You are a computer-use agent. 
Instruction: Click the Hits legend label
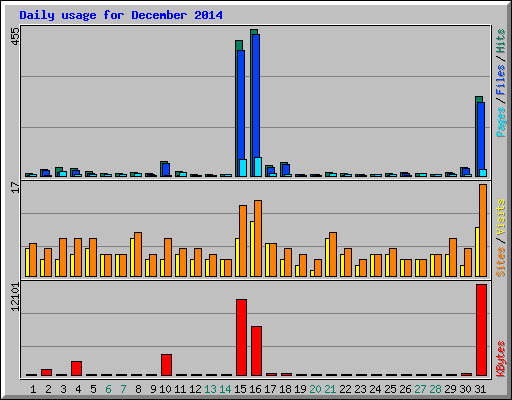pos(500,41)
